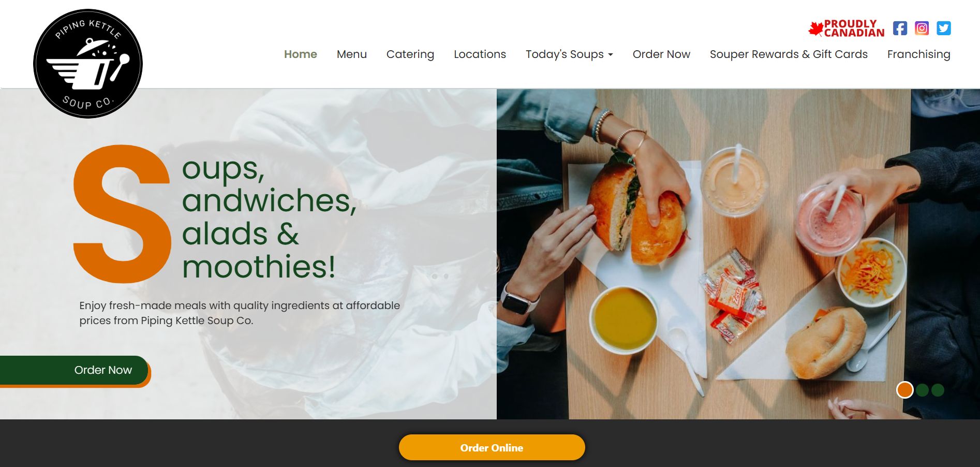The height and width of the screenshot is (467, 980).
Task: Select the third green carousel dot
Action: [938, 390]
